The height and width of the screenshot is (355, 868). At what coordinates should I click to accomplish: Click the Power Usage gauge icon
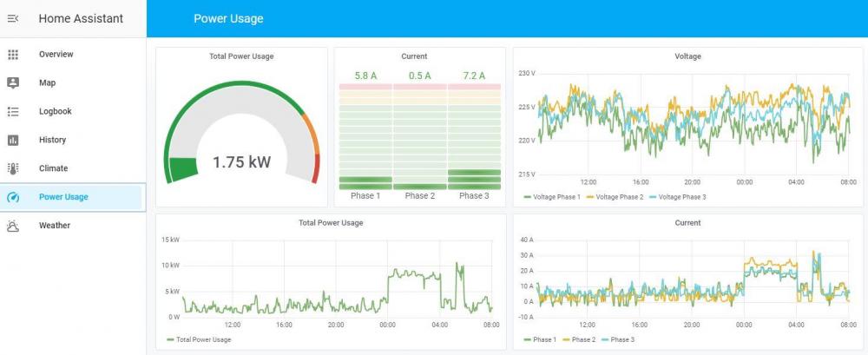[x=13, y=197]
